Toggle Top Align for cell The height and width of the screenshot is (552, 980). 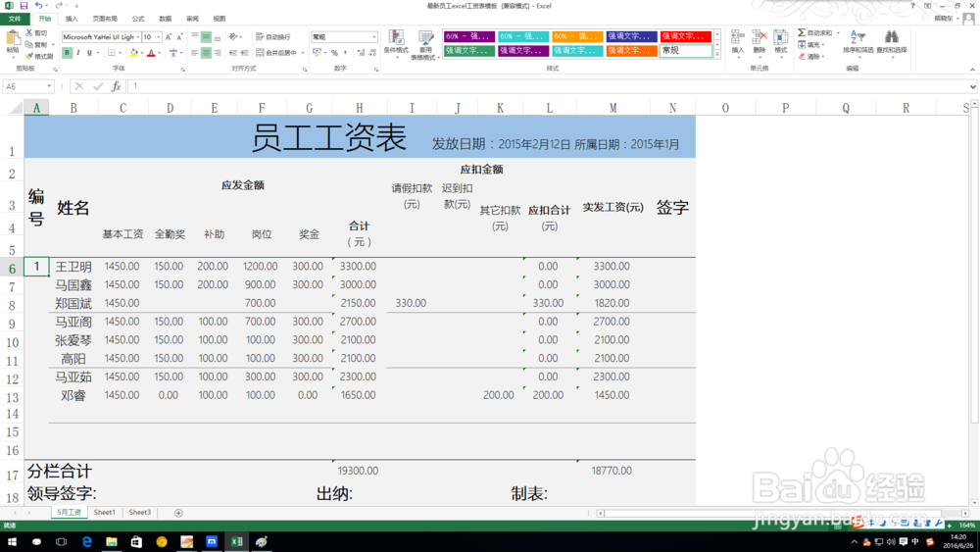point(195,37)
